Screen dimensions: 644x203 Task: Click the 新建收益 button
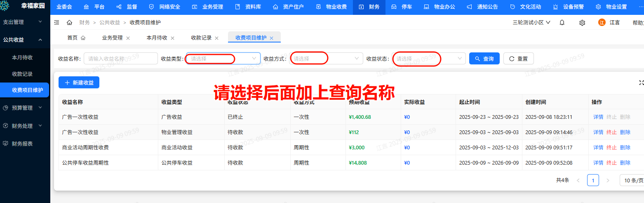(79, 83)
